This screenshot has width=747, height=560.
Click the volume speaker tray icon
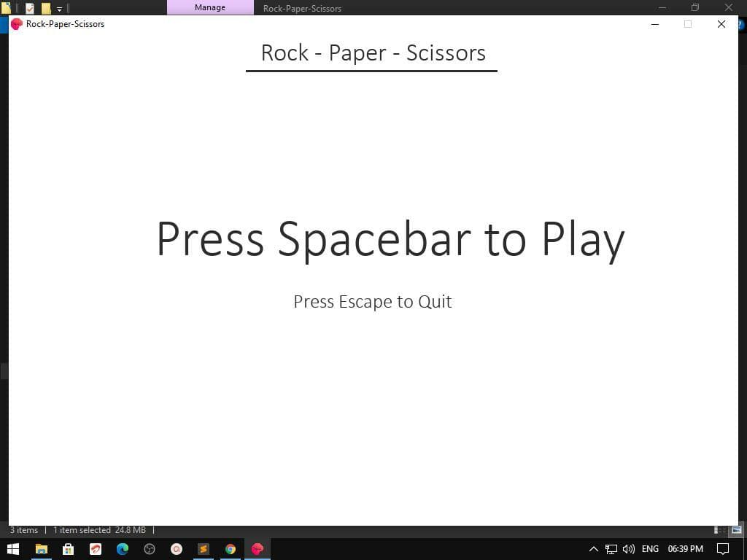pyautogui.click(x=628, y=549)
